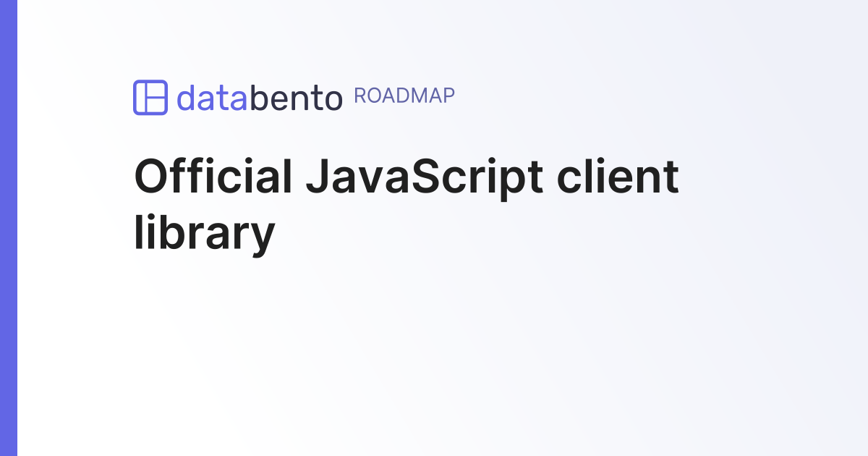868x456 pixels.
Task: Click the word "client" in the title
Action: 618,177
